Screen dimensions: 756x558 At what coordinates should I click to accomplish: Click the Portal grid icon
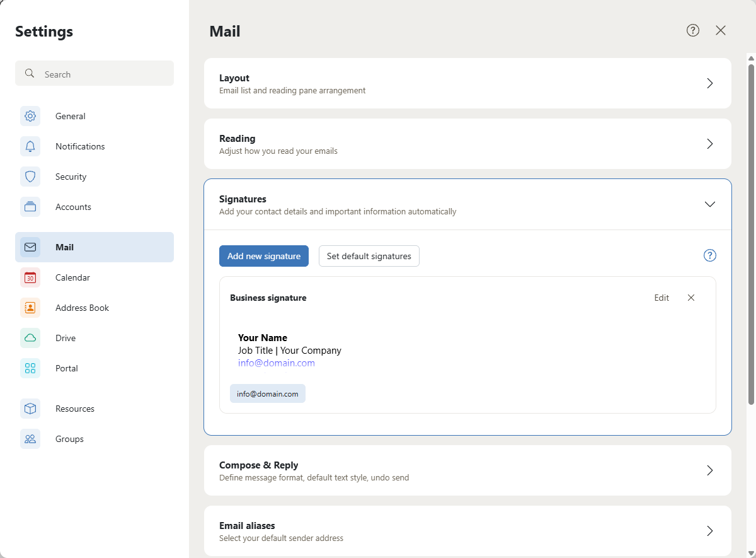(30, 368)
